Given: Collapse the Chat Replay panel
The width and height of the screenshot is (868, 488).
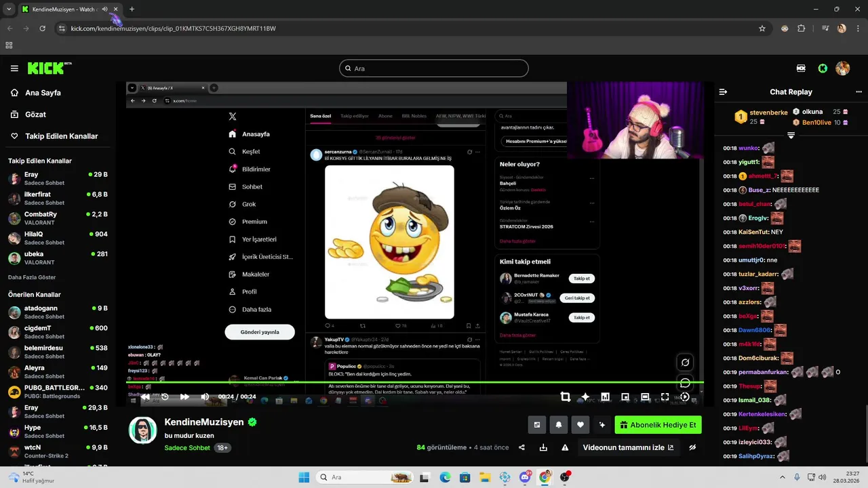Looking at the screenshot, I should tap(723, 92).
